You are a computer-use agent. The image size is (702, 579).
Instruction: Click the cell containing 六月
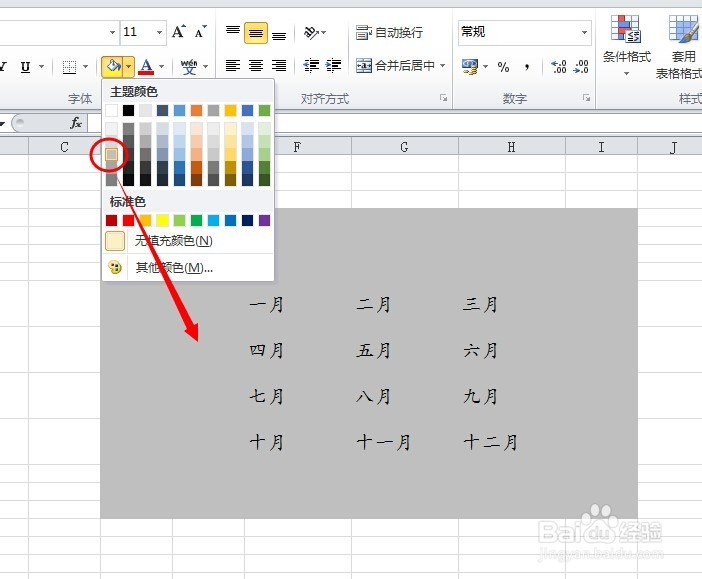click(512, 350)
